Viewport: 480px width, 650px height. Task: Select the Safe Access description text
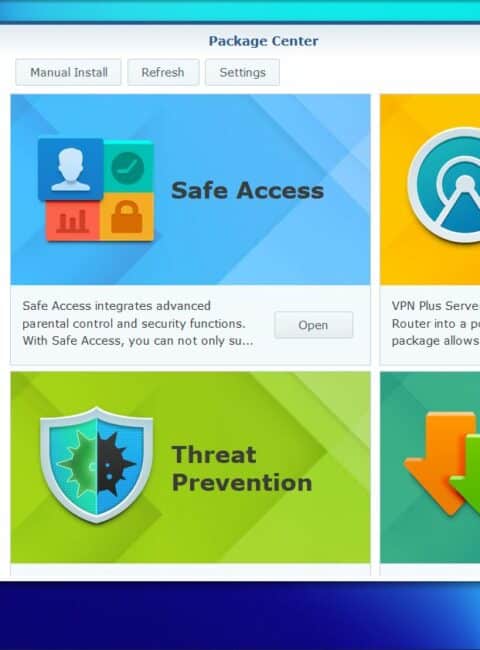tap(138, 323)
